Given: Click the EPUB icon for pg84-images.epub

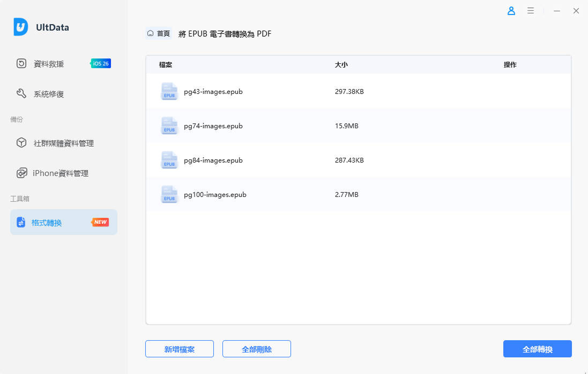Looking at the screenshot, I should (x=169, y=160).
